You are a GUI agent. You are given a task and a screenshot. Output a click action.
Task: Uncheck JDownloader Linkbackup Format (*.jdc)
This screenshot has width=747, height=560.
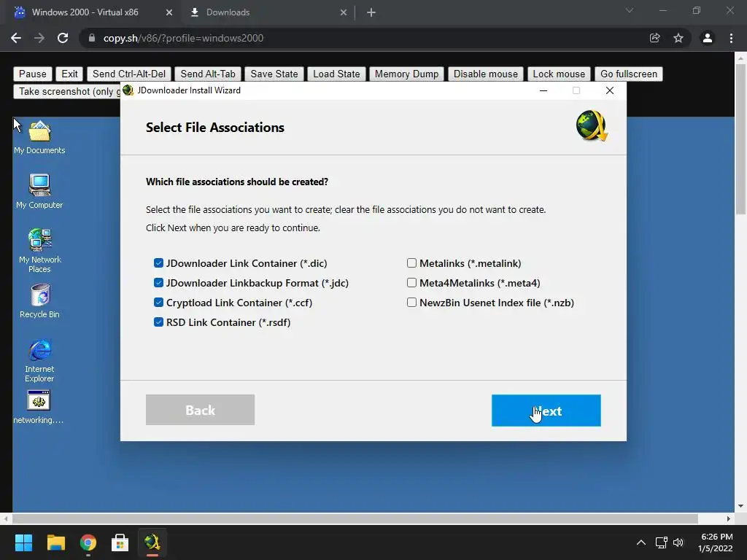pos(158,283)
